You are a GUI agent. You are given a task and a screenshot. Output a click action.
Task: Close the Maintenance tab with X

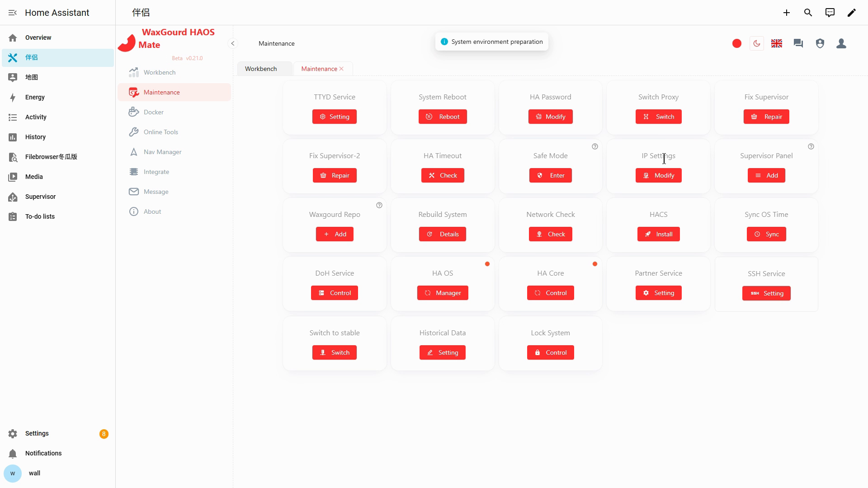tap(341, 69)
